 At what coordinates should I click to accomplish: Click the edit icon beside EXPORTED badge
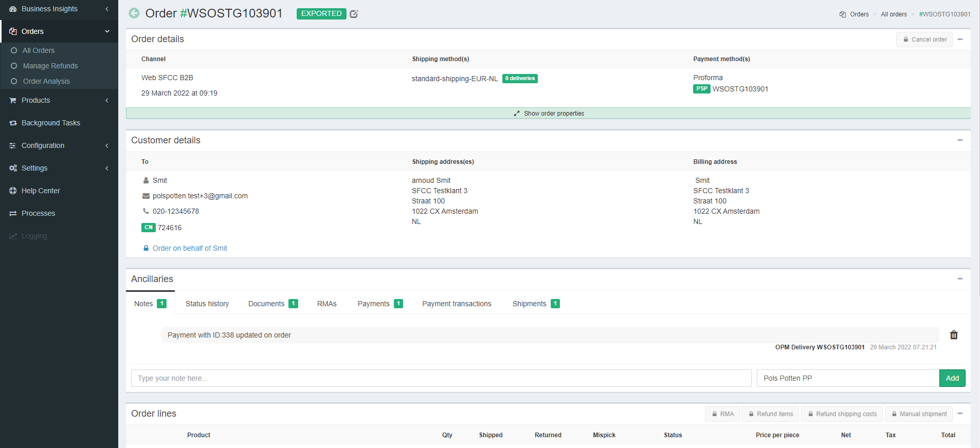pos(354,14)
